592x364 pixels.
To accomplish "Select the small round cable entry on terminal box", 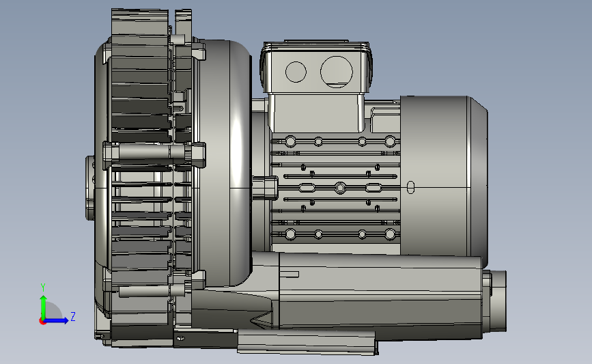I will click(x=296, y=72).
